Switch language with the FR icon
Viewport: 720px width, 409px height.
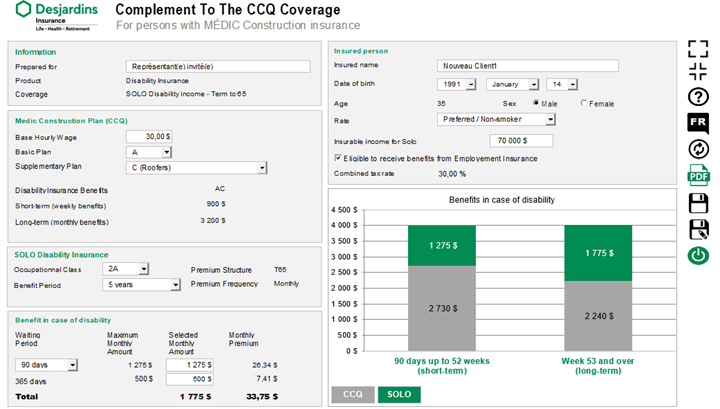(x=698, y=123)
